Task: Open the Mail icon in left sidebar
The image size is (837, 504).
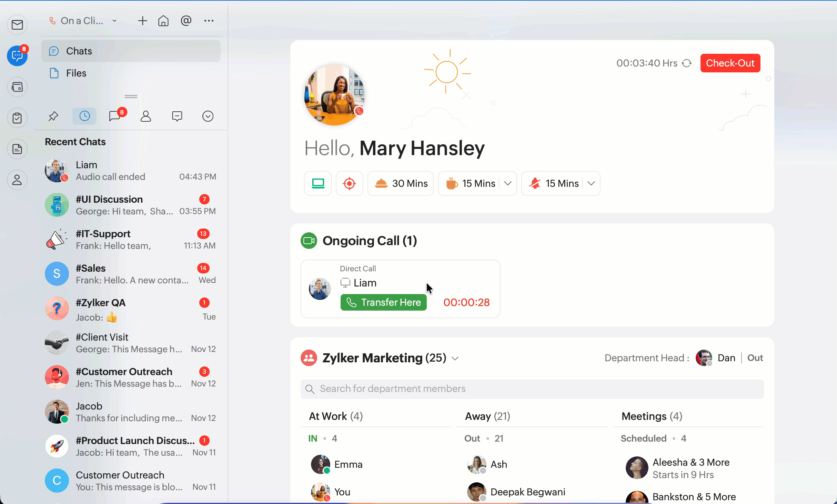Action: (17, 25)
